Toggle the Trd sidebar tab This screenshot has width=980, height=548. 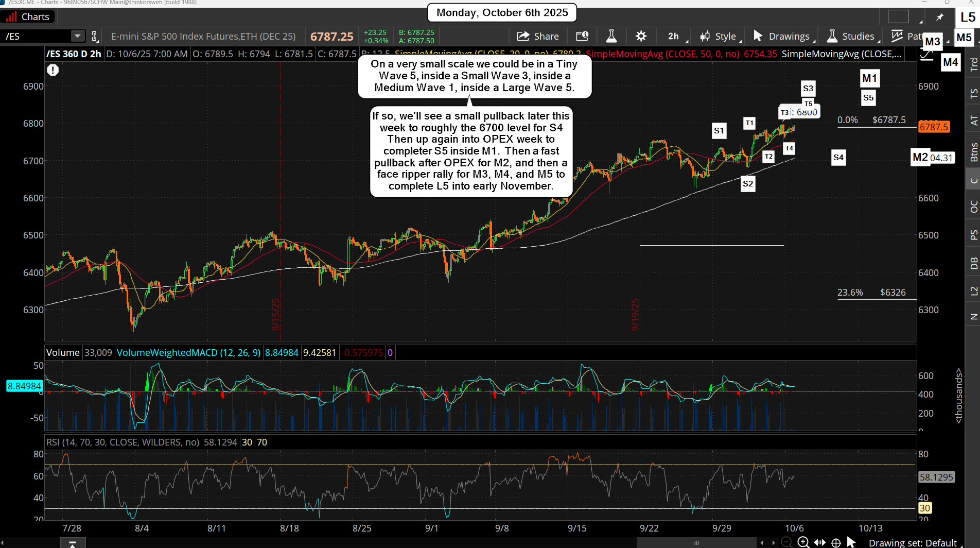click(x=973, y=64)
